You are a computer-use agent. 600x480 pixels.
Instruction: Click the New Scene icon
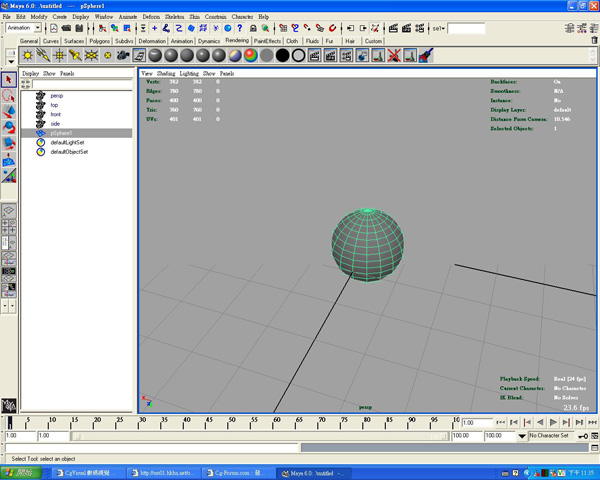tap(54, 28)
